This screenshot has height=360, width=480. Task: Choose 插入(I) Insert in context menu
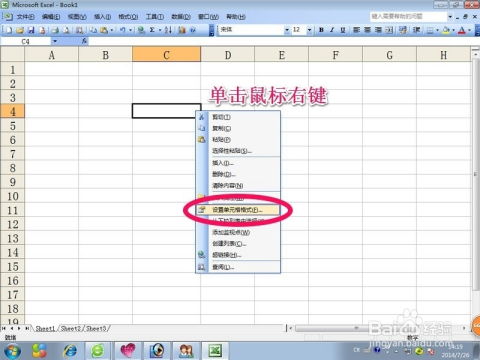point(238,163)
